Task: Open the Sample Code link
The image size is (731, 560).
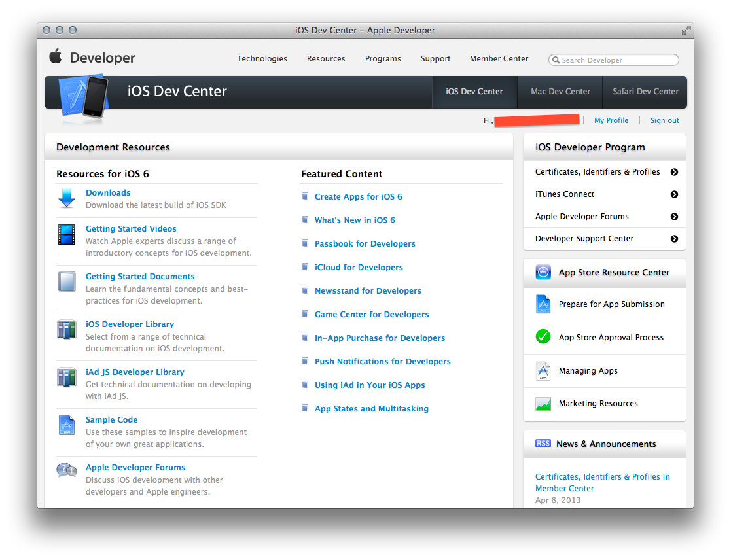Action: click(x=111, y=420)
